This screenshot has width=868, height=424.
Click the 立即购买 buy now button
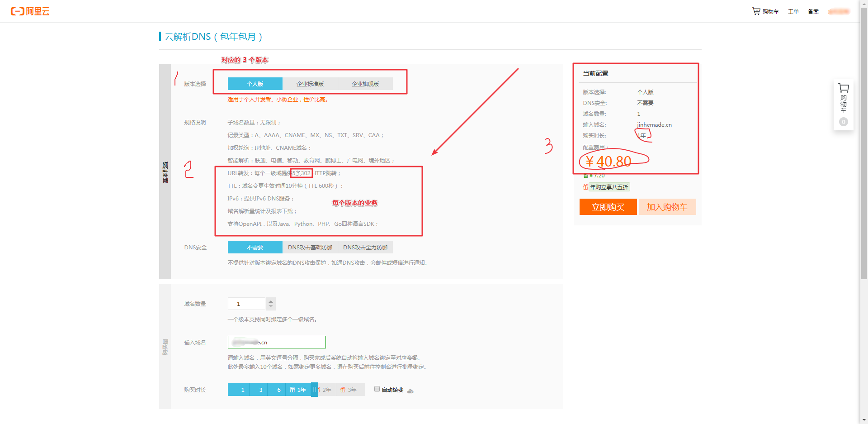point(608,207)
